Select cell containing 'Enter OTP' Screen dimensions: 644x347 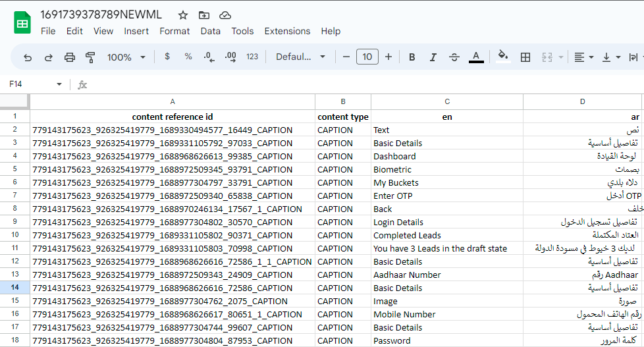(x=447, y=196)
